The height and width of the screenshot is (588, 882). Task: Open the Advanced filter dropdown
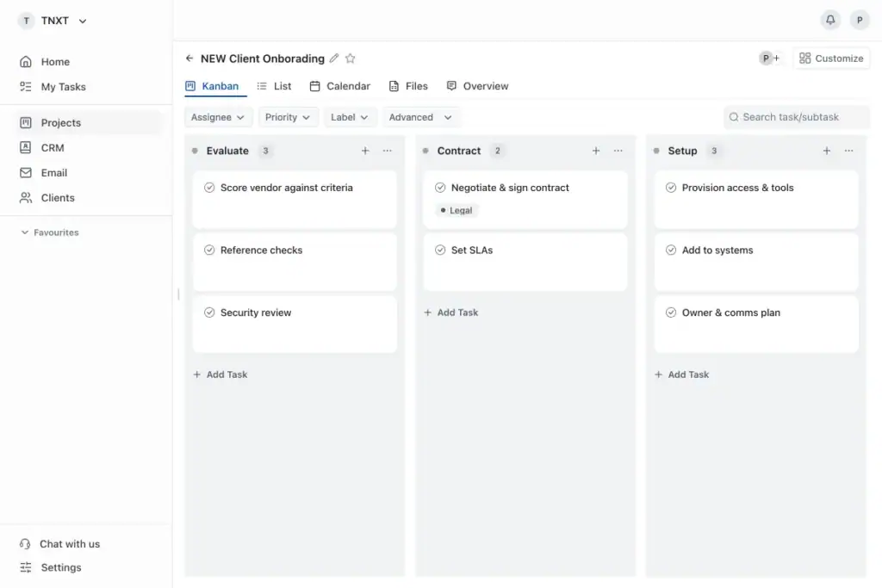(x=420, y=117)
